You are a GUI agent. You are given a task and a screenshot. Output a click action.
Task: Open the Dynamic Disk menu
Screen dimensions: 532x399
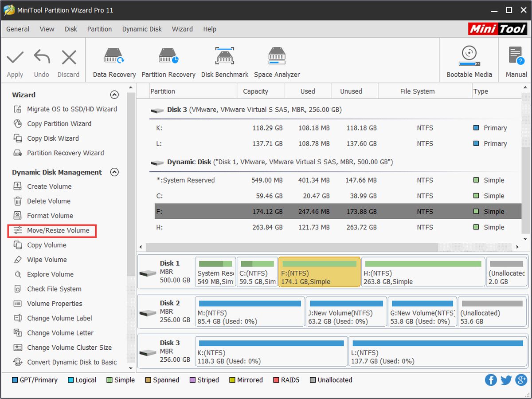click(x=142, y=29)
